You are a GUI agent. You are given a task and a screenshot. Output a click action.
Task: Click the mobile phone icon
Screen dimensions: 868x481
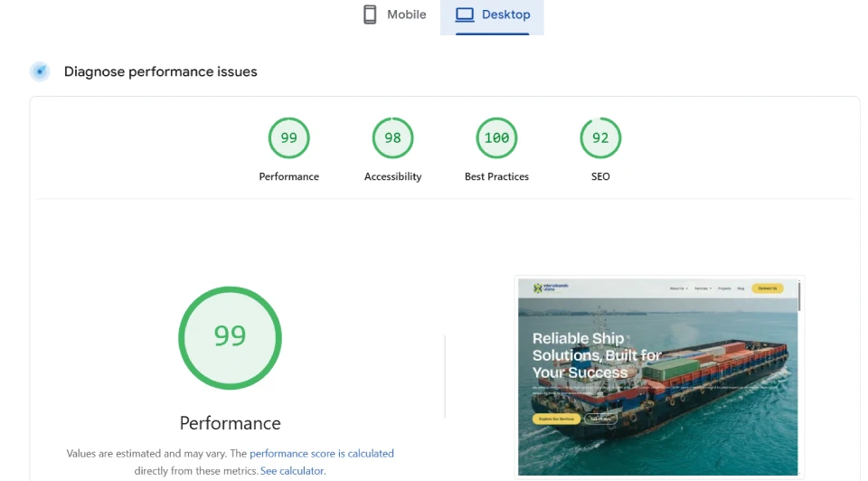click(370, 14)
